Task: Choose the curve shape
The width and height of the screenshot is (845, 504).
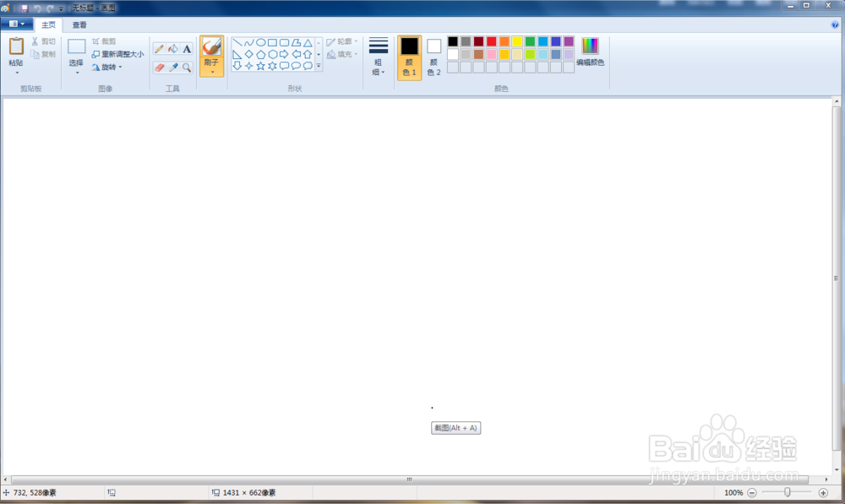Action: 249,42
